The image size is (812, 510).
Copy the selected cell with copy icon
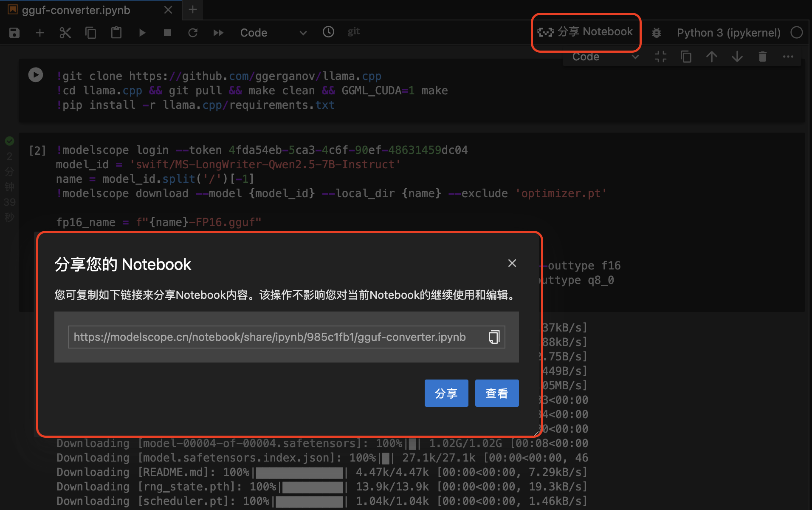click(90, 33)
